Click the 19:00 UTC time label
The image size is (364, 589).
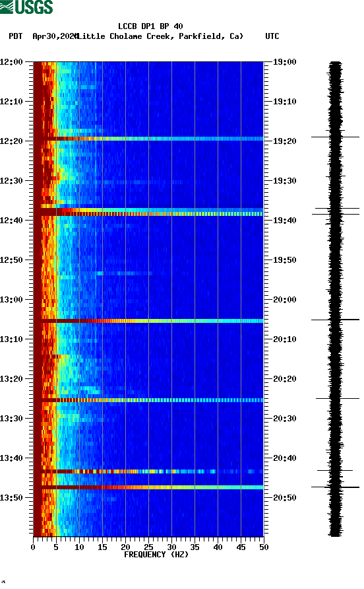[x=284, y=62]
